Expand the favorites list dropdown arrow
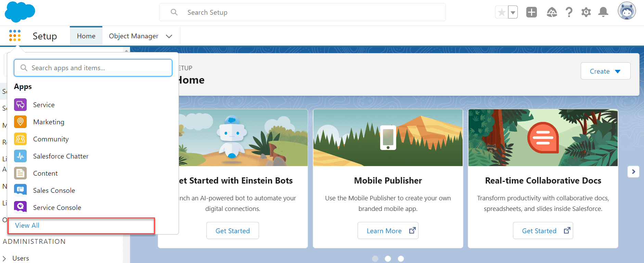The height and width of the screenshot is (263, 644). (x=513, y=12)
